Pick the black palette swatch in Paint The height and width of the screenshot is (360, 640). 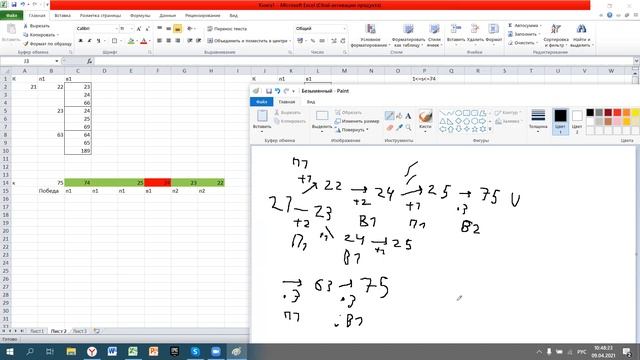click(590, 112)
